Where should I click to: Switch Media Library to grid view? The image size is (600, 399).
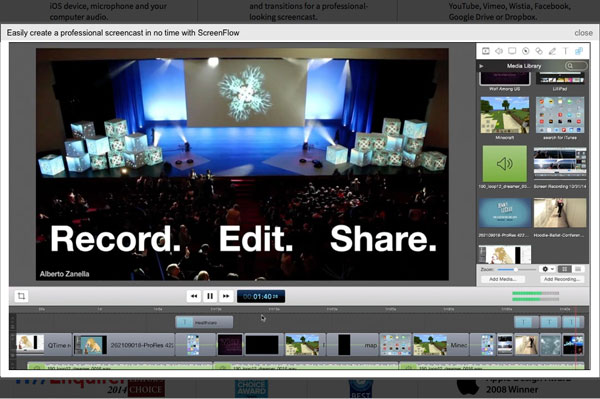pos(564,269)
